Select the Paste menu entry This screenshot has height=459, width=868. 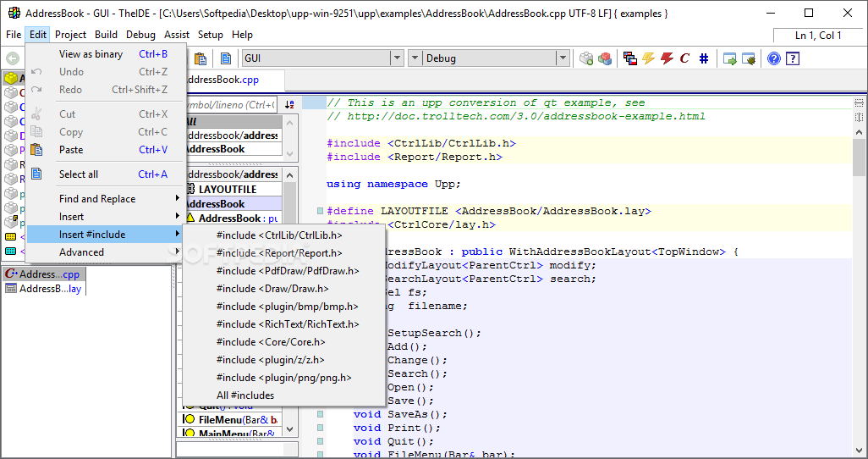[x=105, y=150]
